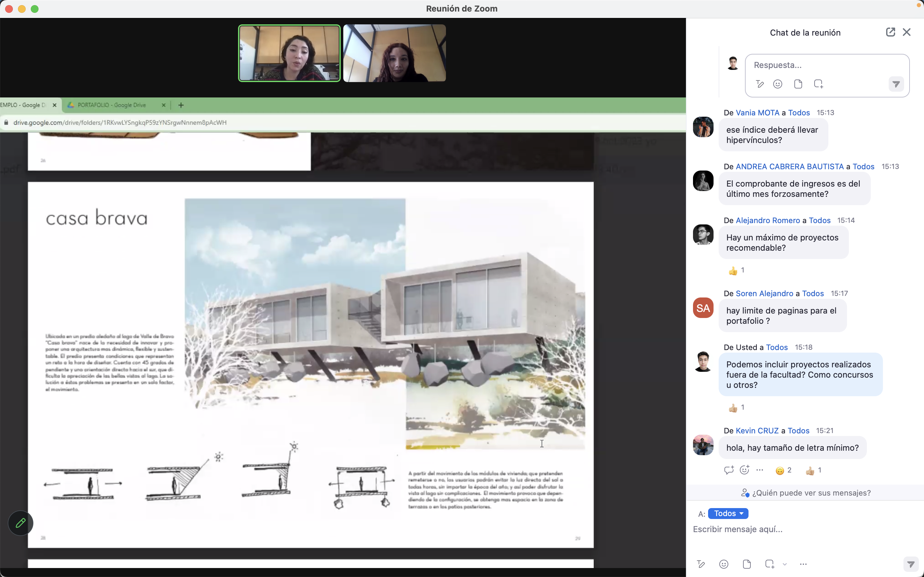
Task: Switch to PORTAFOLIO Google Drive tab
Action: (112, 105)
